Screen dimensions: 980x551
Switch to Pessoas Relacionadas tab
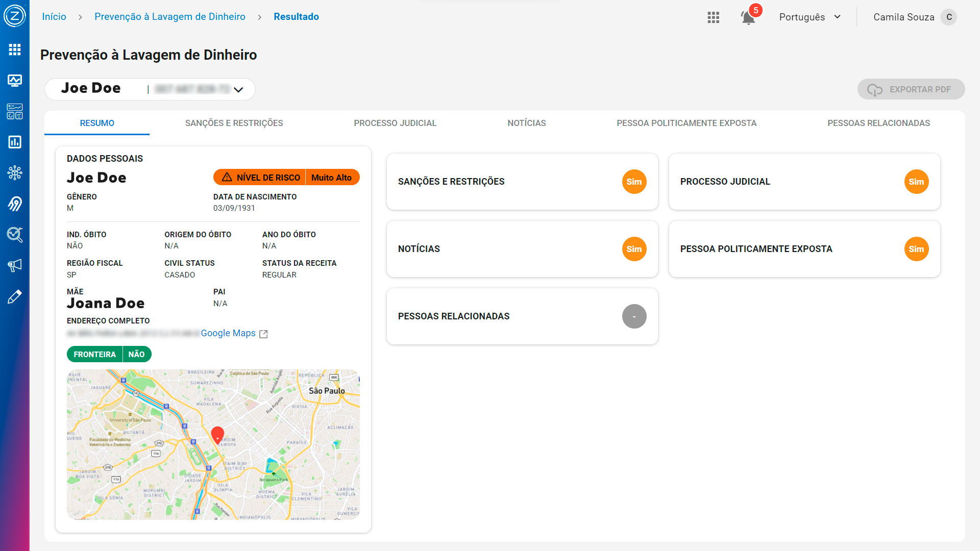(x=878, y=123)
